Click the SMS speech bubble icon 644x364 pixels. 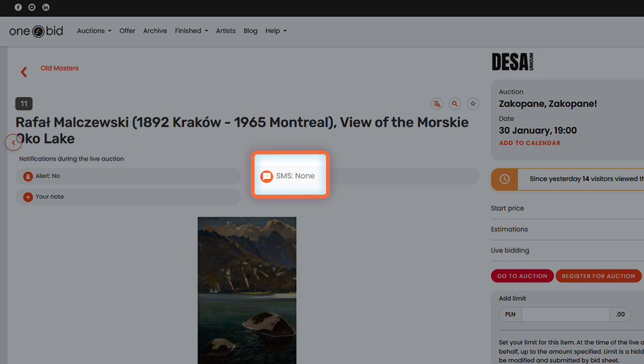point(266,176)
